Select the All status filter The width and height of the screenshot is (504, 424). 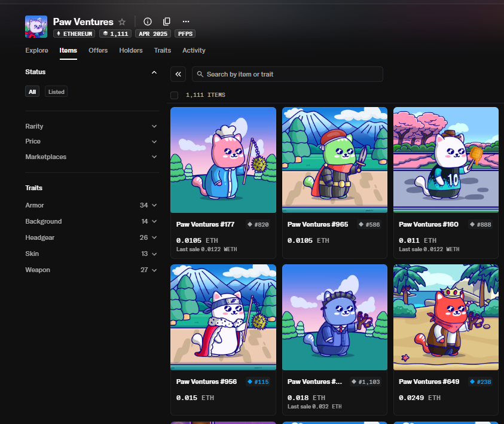[32, 91]
